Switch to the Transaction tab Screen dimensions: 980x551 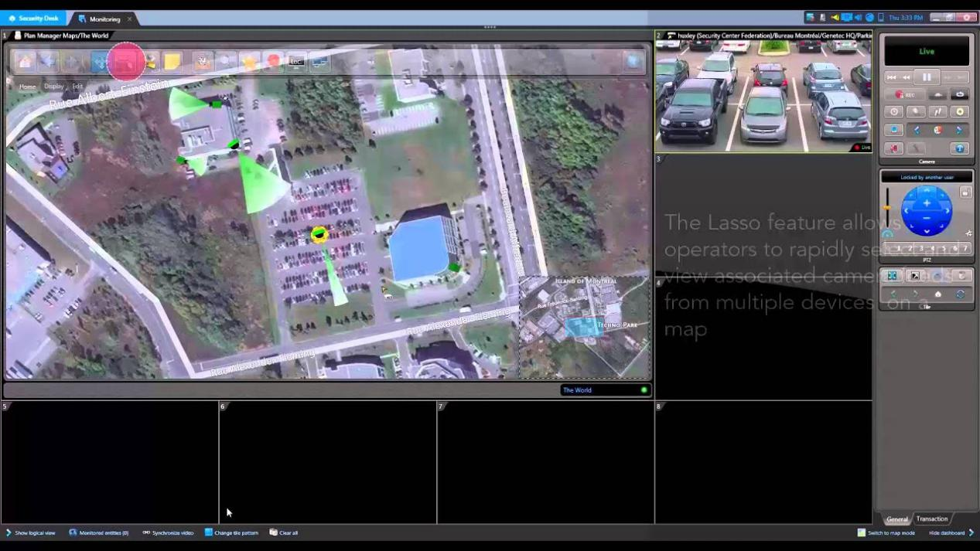931,519
